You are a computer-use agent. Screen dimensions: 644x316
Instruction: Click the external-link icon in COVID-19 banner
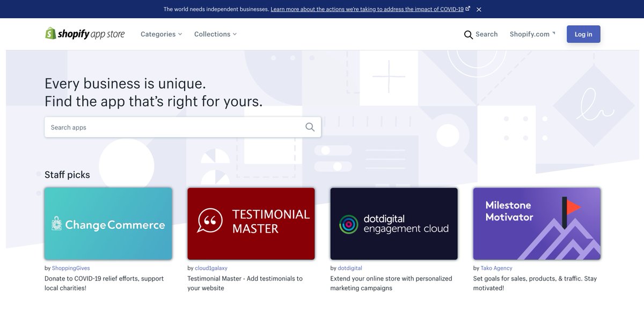pos(468,9)
